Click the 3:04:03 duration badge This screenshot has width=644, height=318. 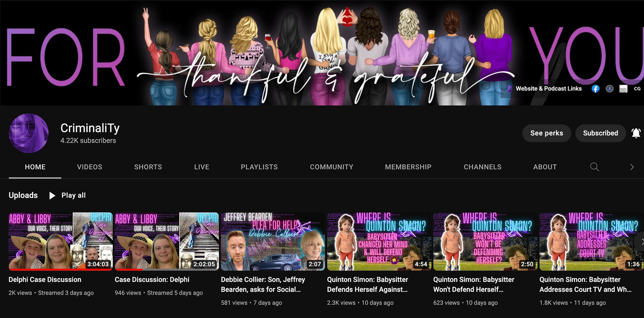tap(98, 264)
